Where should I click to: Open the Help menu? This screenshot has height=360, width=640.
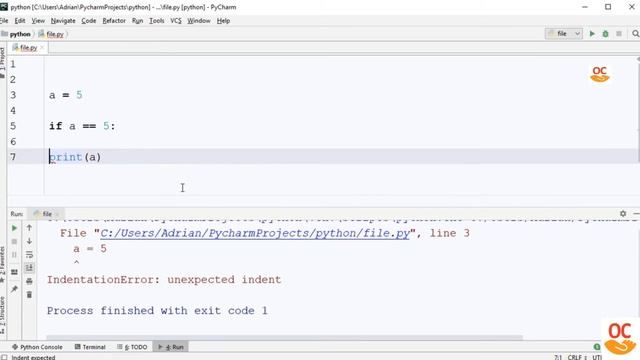[x=223, y=20]
